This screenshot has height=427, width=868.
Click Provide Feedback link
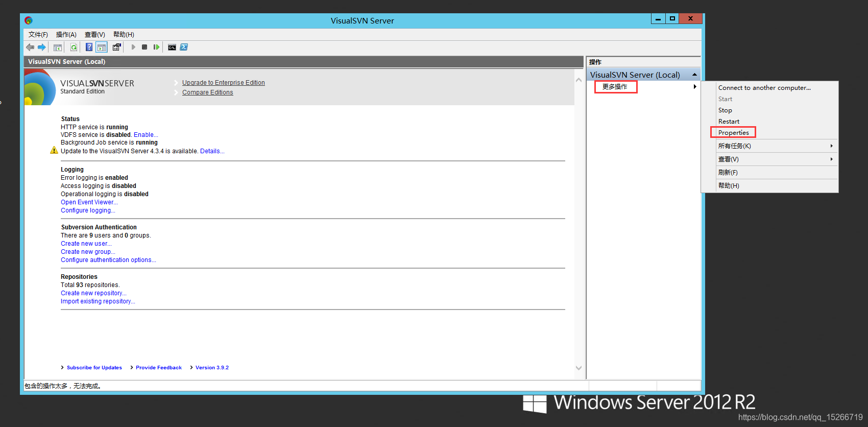tap(159, 368)
